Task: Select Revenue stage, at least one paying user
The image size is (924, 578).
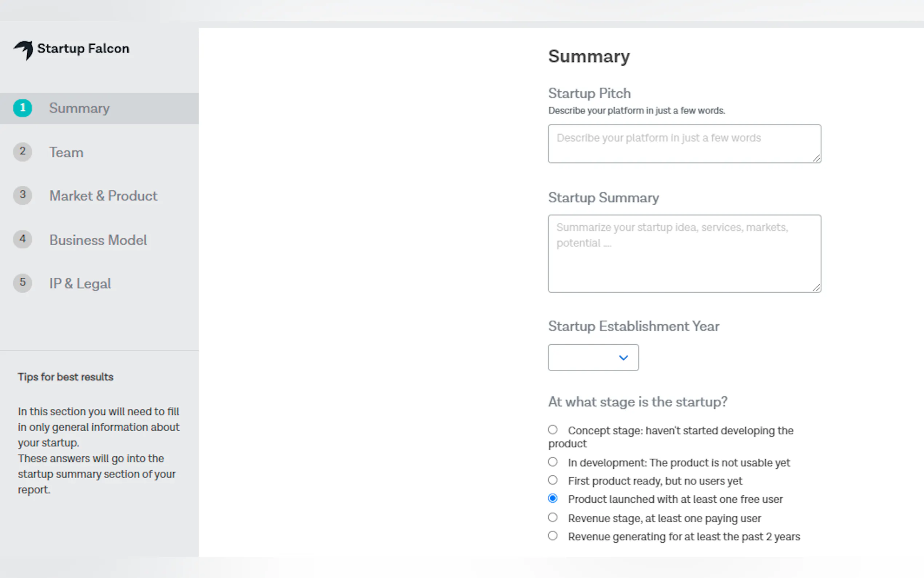Action: coord(552,518)
